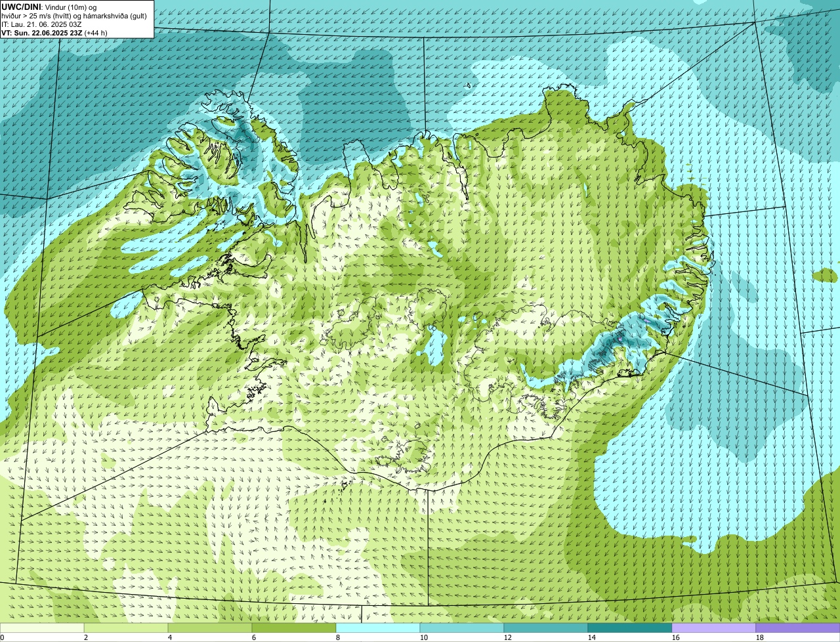Click the turquoise 10–12 m/s legend swatch

[462, 628]
